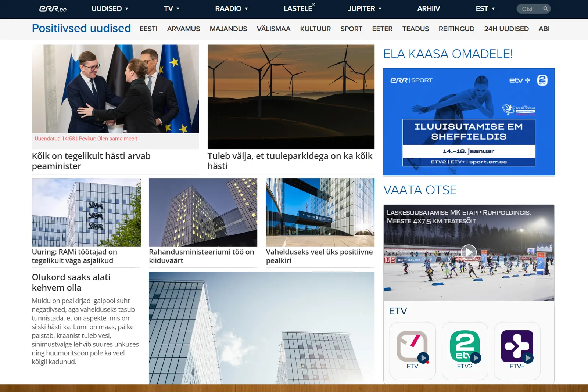Open the ARHIIV menu item

tap(429, 8)
